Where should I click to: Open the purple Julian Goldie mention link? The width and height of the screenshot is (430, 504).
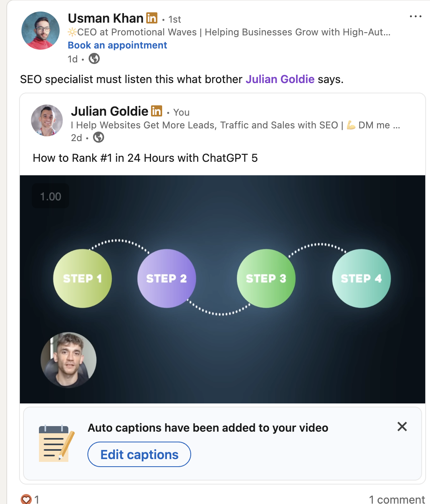pyautogui.click(x=280, y=79)
